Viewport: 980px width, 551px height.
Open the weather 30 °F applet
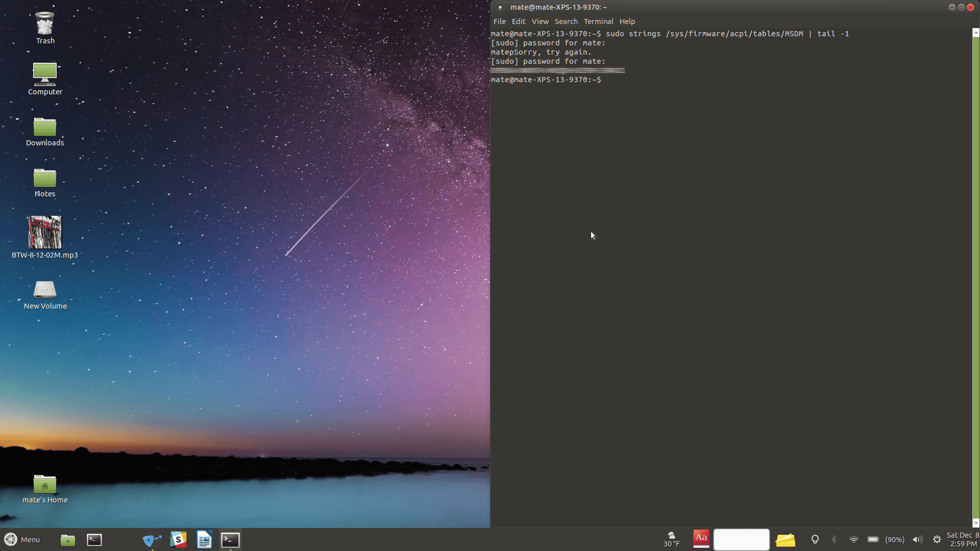tap(672, 540)
